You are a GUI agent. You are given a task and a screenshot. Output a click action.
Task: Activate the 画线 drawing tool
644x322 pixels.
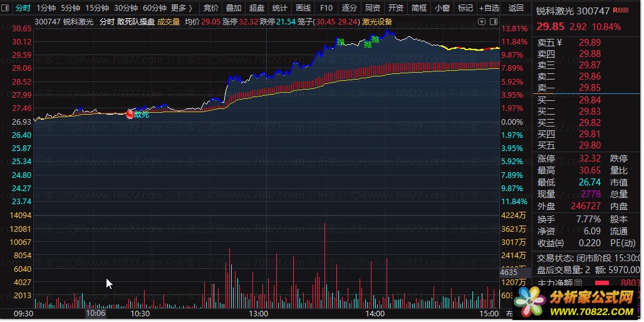pos(303,8)
